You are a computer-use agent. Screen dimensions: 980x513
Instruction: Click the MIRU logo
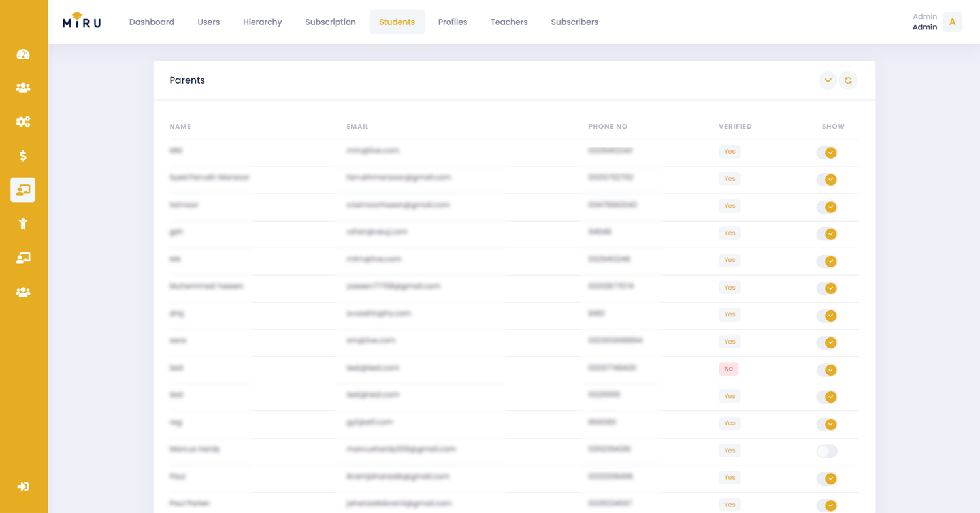pyautogui.click(x=82, y=22)
